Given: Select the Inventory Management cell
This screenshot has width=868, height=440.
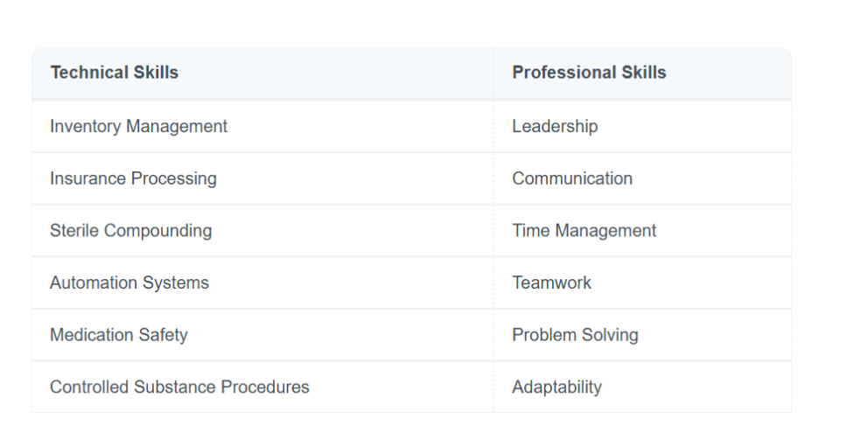Looking at the screenshot, I should pyautogui.click(x=263, y=126).
